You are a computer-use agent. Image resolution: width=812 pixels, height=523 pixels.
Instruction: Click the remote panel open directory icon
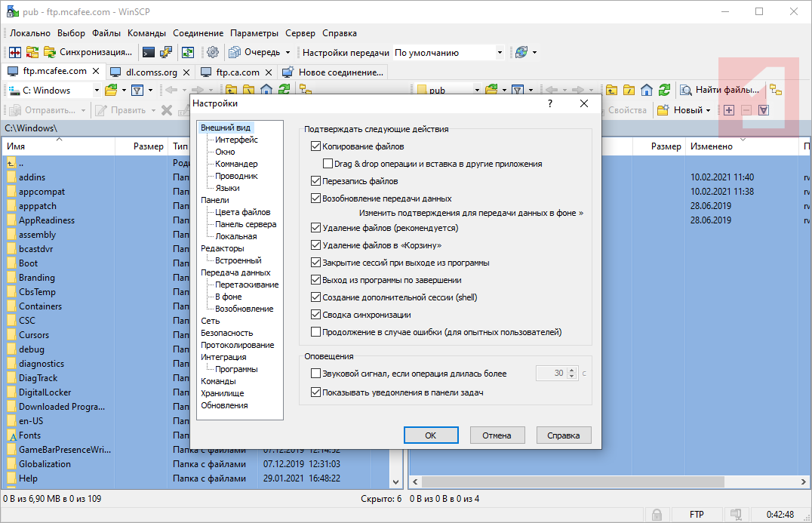[x=491, y=90]
